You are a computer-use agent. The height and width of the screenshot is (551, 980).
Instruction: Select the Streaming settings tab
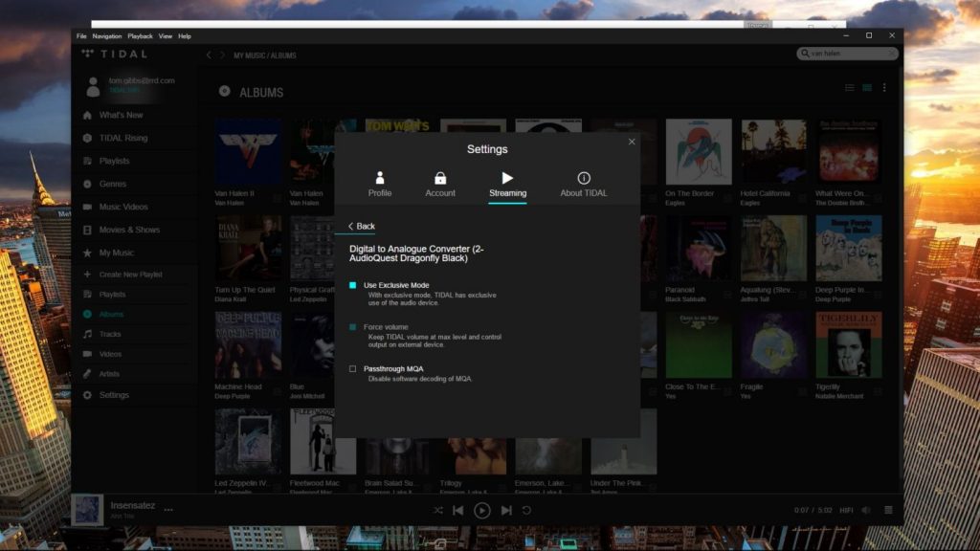click(507, 185)
